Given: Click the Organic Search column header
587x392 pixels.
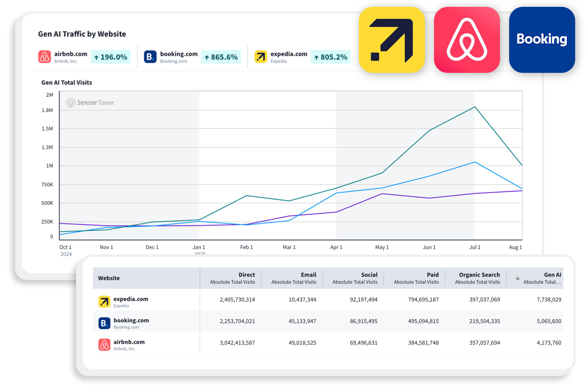Looking at the screenshot, I should pyautogui.click(x=477, y=278).
